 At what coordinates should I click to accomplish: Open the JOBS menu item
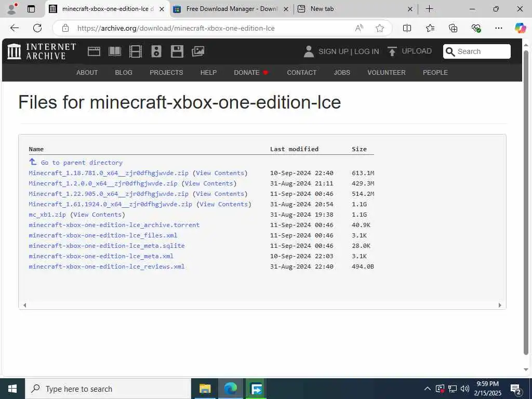342,73
